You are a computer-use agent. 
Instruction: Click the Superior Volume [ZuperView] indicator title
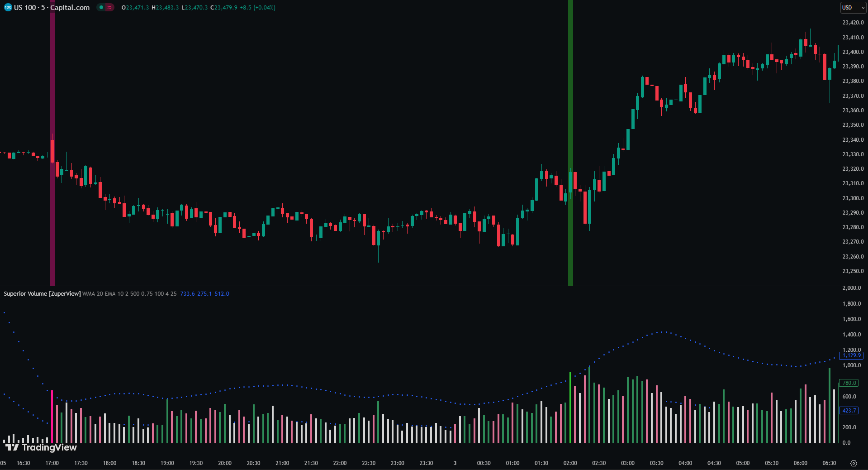42,294
